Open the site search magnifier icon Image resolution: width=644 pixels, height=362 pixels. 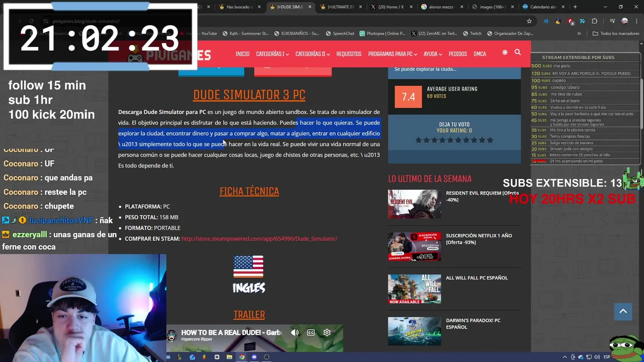click(517, 52)
